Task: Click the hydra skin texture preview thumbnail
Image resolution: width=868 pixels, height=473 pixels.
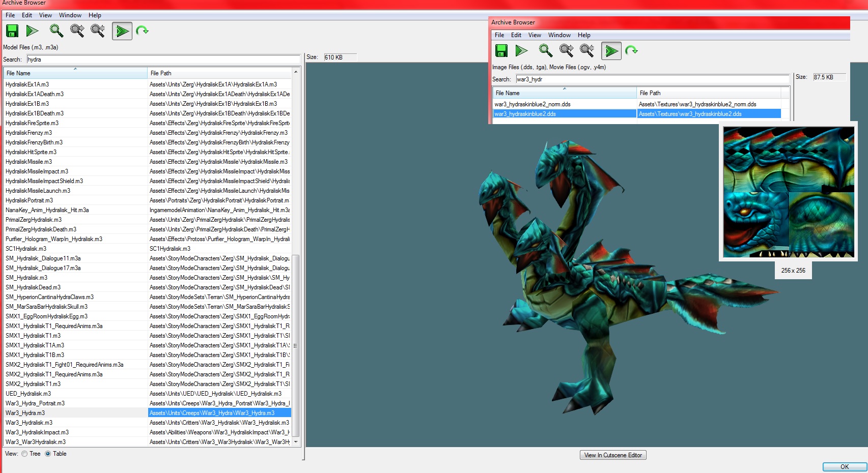Action: [789, 192]
